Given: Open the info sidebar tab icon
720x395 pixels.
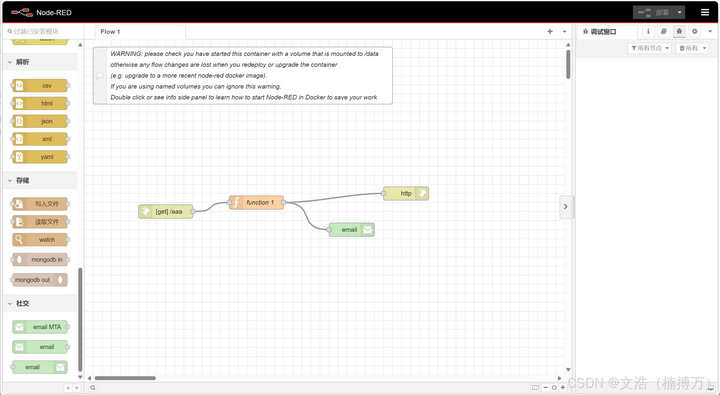Looking at the screenshot, I should coord(648,32).
